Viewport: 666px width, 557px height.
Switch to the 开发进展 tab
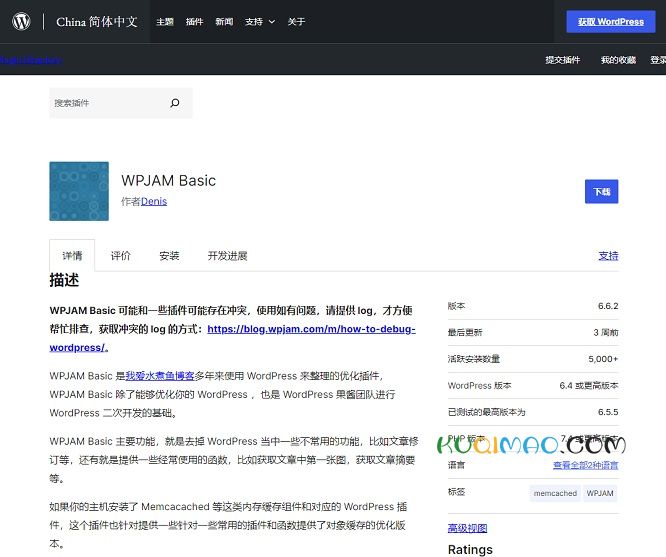tap(227, 255)
